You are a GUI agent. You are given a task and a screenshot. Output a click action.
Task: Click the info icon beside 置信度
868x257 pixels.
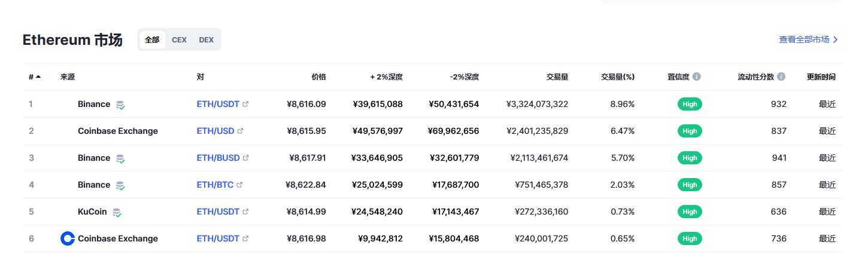click(697, 77)
